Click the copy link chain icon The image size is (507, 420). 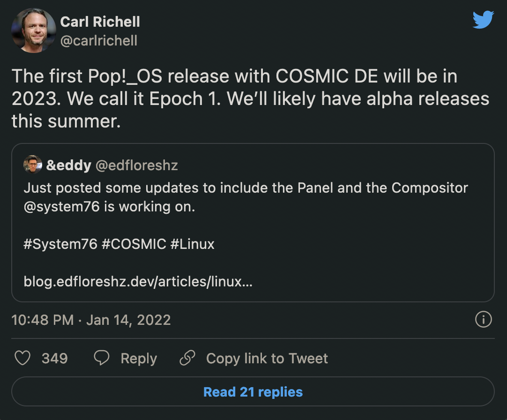click(x=186, y=358)
